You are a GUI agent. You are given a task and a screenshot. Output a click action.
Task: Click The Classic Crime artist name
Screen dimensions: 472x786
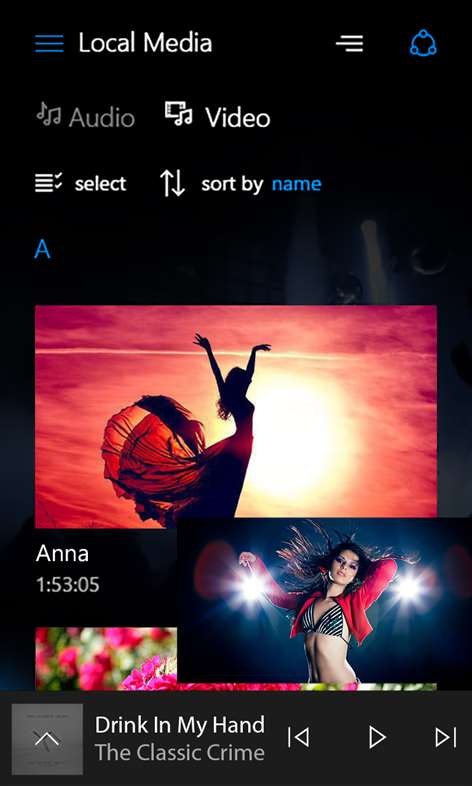[x=180, y=752]
